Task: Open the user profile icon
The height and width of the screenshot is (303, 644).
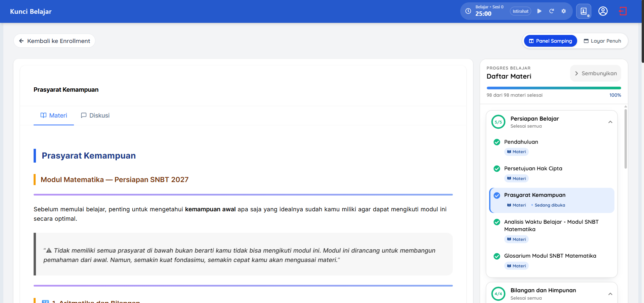Action: 603,11
